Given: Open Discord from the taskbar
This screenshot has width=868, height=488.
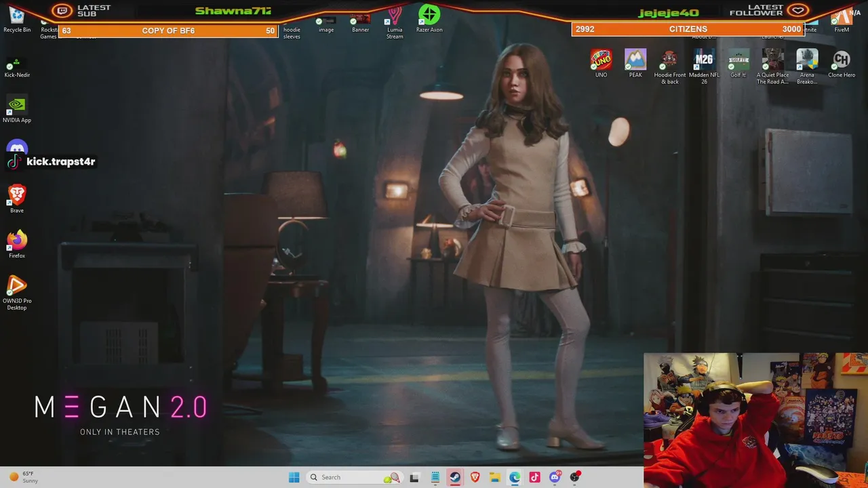Looking at the screenshot, I should pos(555,477).
